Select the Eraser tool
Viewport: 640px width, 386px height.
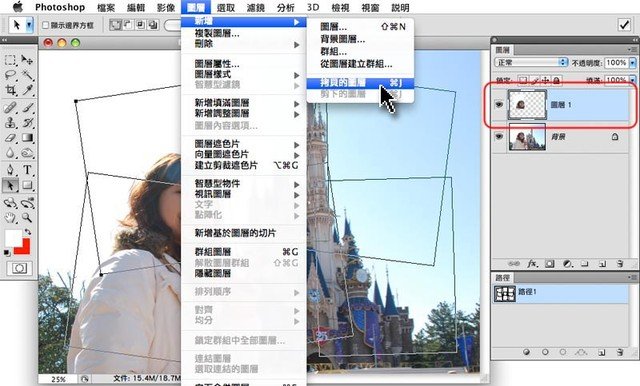point(10,138)
